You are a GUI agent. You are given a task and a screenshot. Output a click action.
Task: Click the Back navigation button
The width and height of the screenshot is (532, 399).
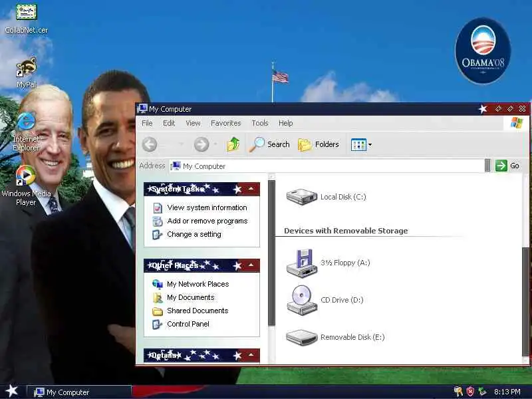pos(149,144)
